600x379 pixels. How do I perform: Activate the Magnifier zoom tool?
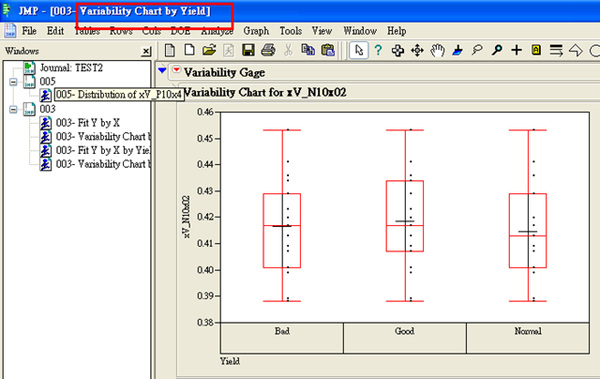coord(497,50)
